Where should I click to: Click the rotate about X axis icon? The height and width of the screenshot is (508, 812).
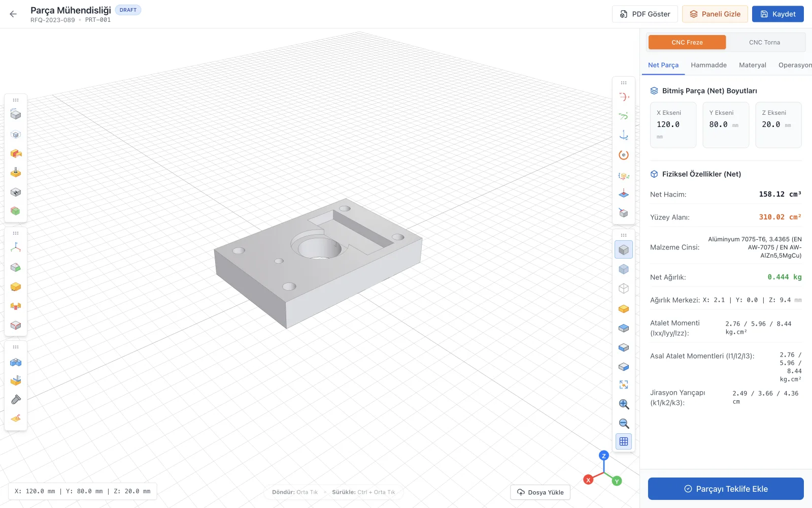click(x=624, y=97)
